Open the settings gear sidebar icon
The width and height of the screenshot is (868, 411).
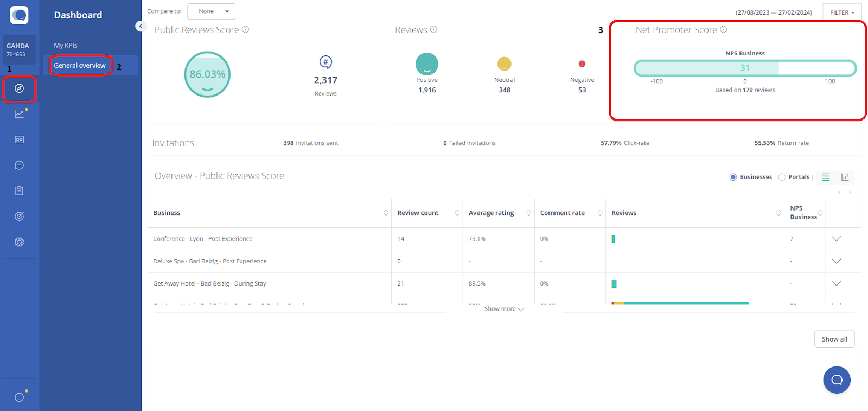tap(20, 242)
